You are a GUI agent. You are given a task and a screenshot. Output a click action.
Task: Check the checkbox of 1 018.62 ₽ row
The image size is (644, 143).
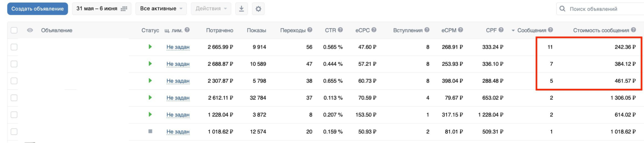coord(14,132)
